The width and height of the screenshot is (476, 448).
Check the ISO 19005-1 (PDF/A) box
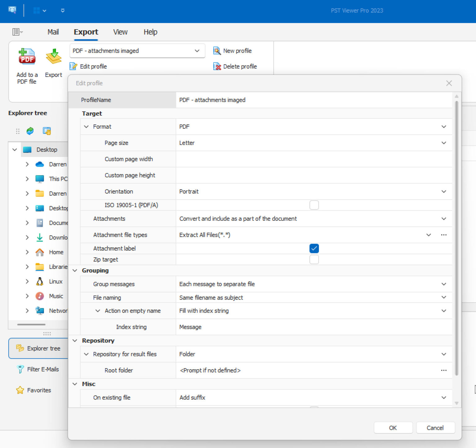click(314, 205)
